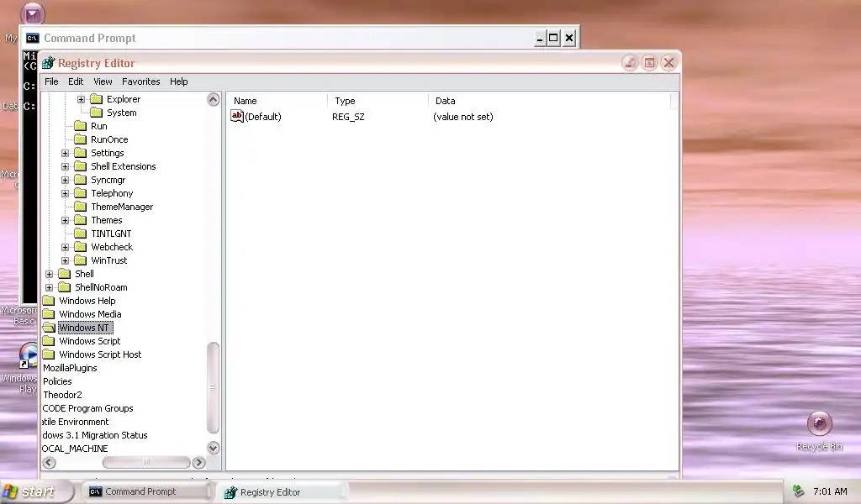The image size is (861, 504).
Task: Select the Volatile Environment key
Action: (75, 422)
